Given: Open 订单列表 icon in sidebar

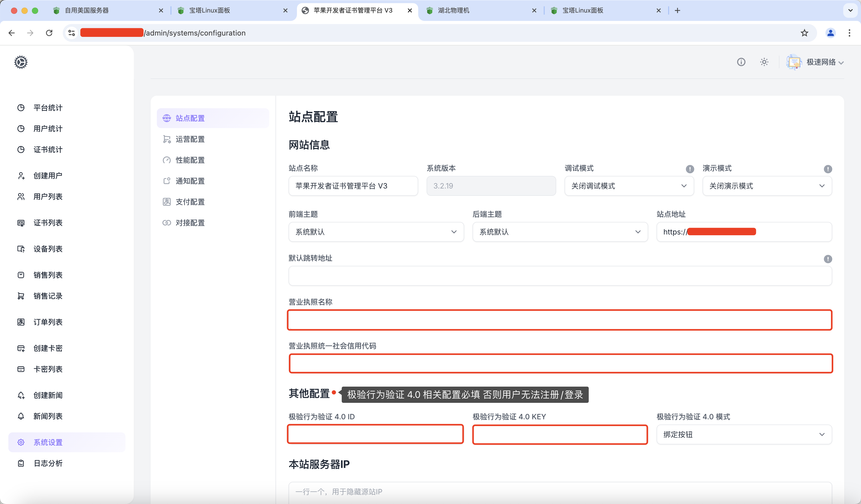Looking at the screenshot, I should point(21,322).
